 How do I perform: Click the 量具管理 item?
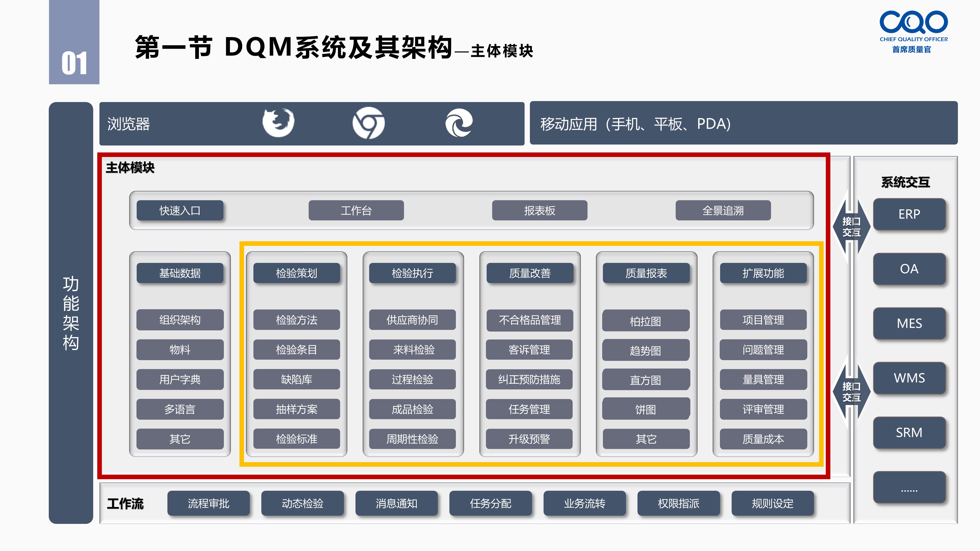point(763,380)
